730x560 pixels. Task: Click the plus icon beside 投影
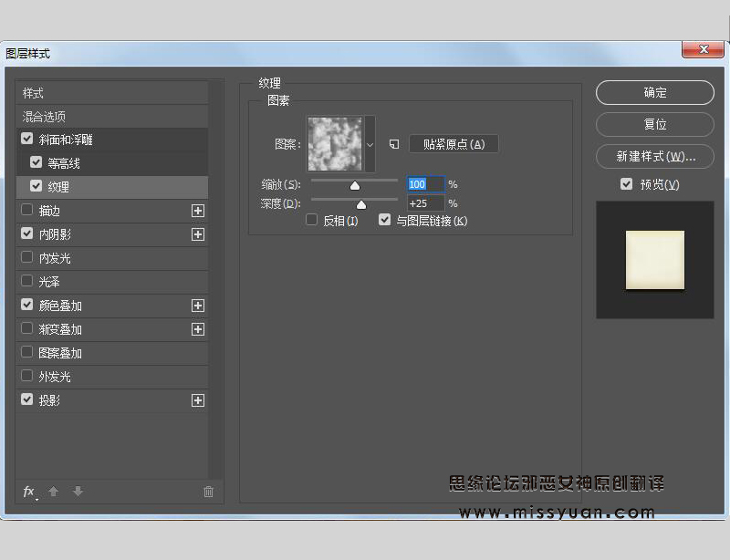[x=197, y=400]
